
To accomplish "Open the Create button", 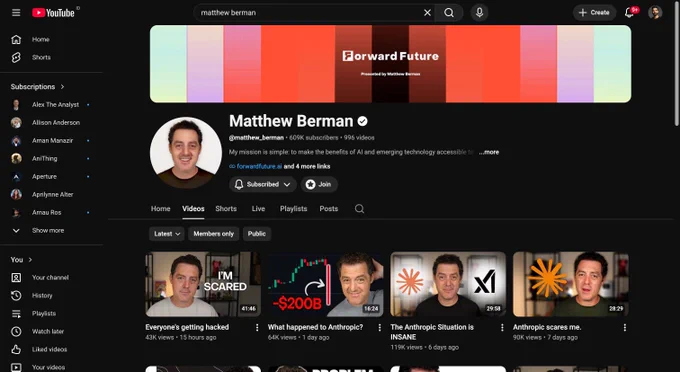I will coord(594,13).
